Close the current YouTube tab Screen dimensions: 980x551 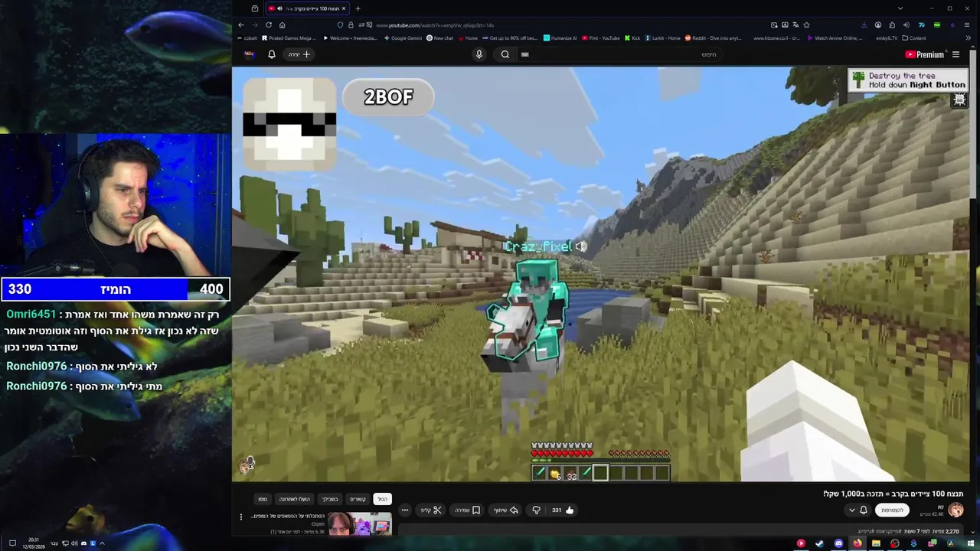point(344,8)
